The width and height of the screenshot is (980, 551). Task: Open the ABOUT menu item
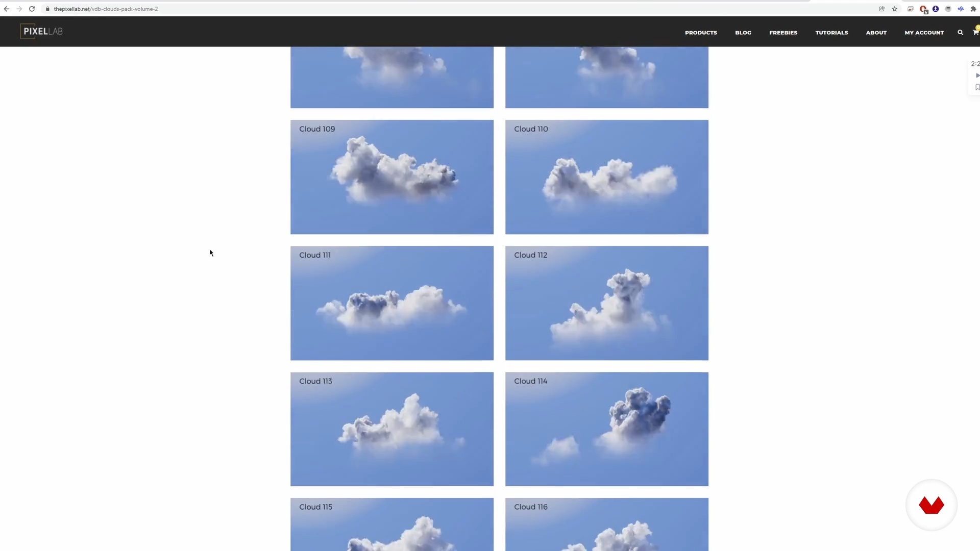coord(876,33)
